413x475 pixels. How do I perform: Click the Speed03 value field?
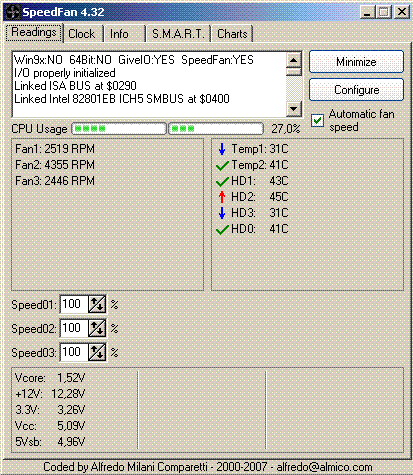click(x=74, y=352)
